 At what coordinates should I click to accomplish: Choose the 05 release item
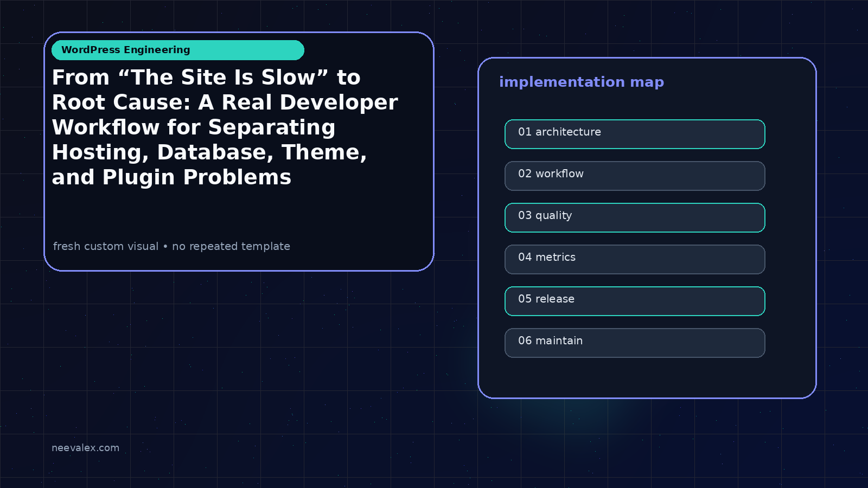[635, 301]
